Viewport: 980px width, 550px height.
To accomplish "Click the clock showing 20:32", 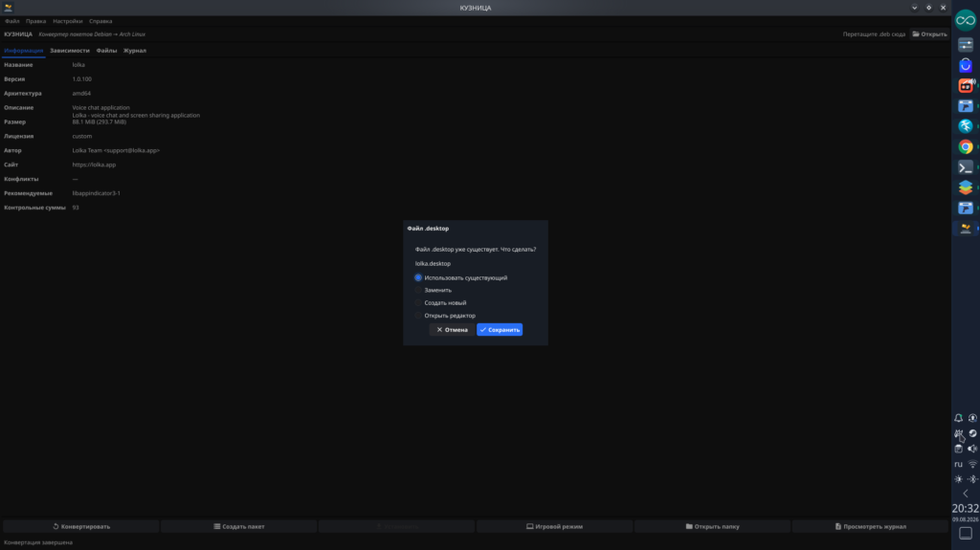I will 966,509.
